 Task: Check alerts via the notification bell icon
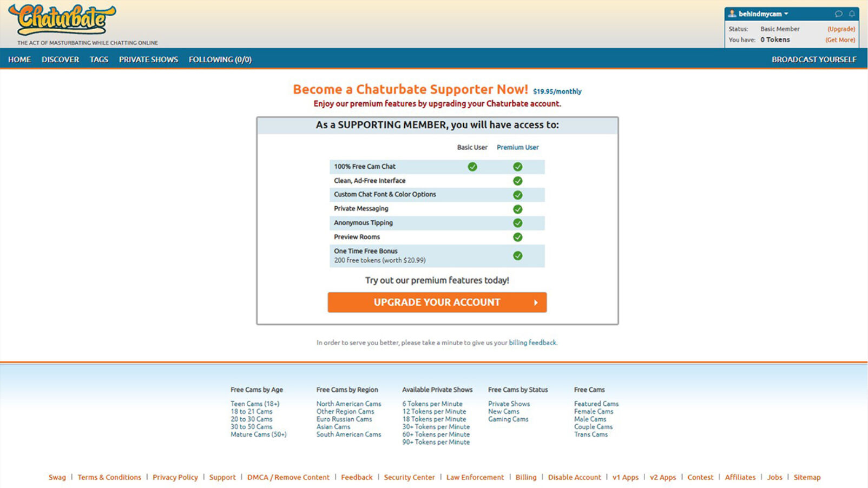852,13
